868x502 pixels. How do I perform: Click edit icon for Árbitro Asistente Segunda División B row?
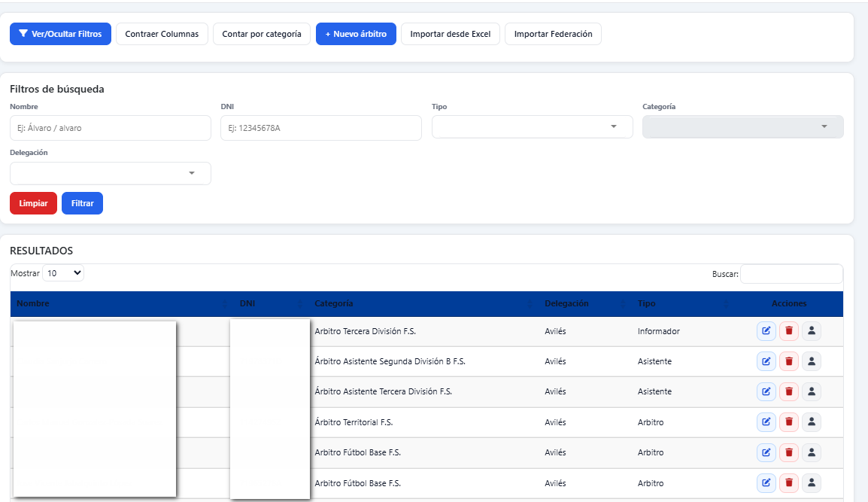click(x=766, y=361)
